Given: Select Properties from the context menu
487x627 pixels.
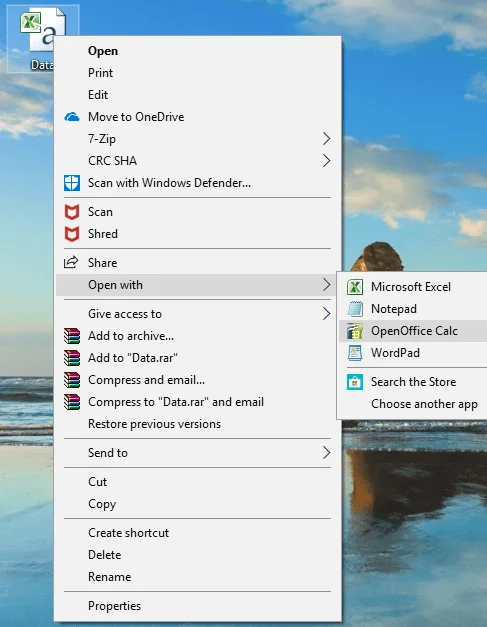Looking at the screenshot, I should tap(198, 606).
